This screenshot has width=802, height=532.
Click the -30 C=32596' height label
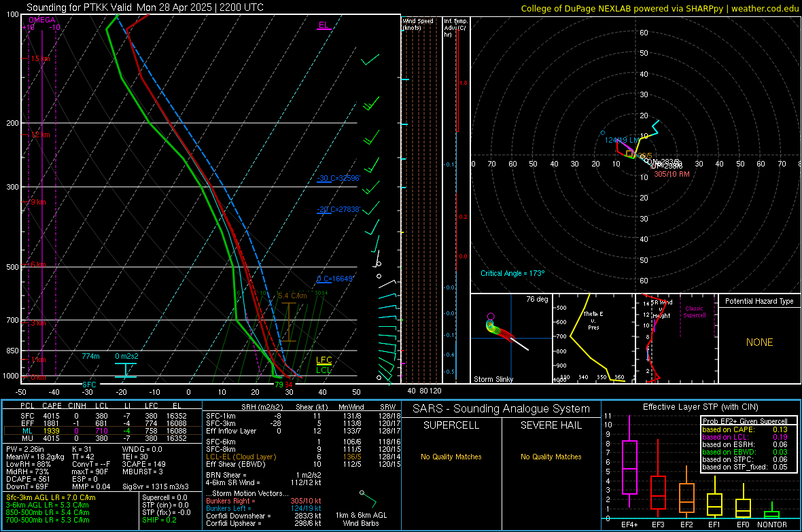(x=338, y=178)
